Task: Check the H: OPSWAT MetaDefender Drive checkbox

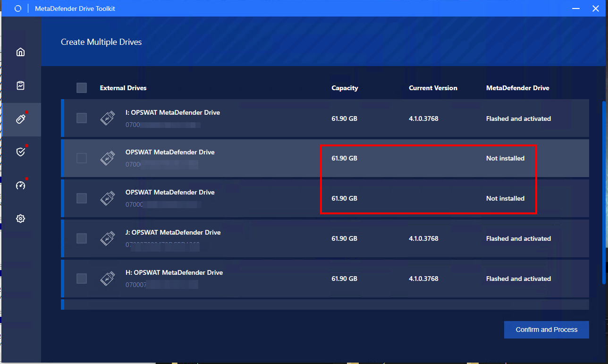Action: click(x=82, y=279)
